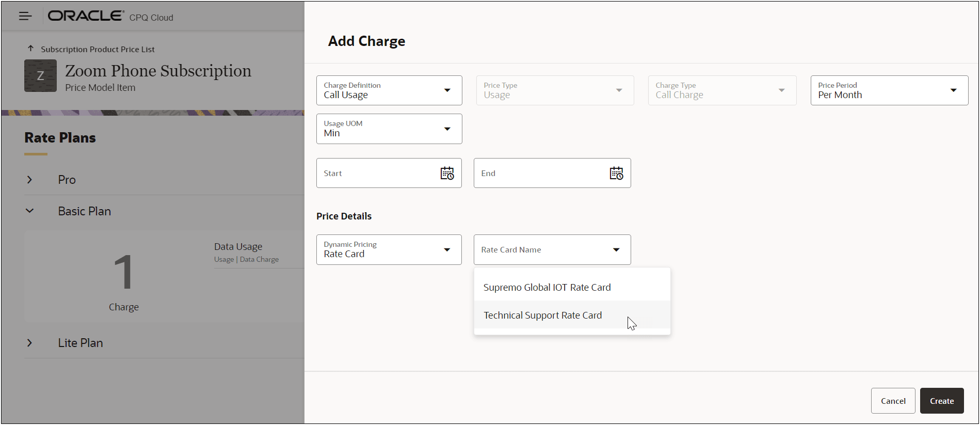Collapse the Basic Plan rate plan
The image size is (980, 425).
tap(29, 211)
